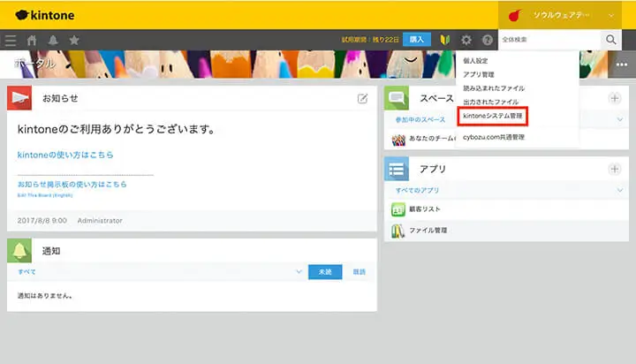Create a new app with plus icon

pyautogui.click(x=615, y=169)
